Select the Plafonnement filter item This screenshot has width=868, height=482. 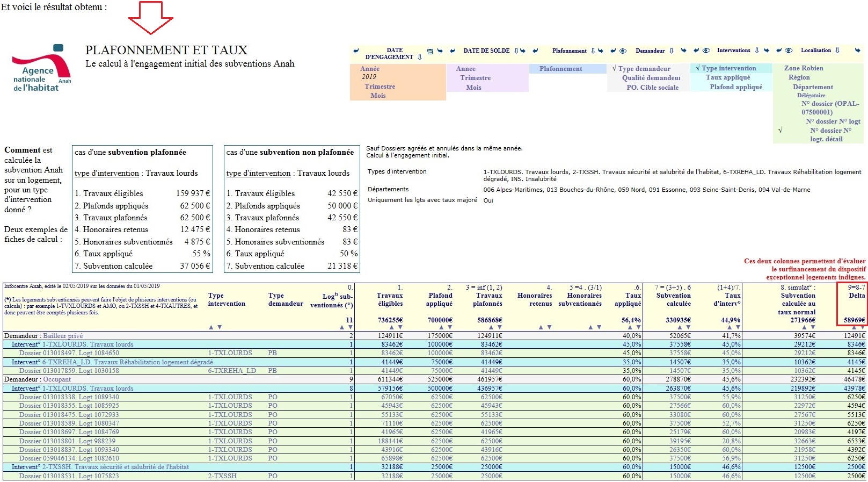pyautogui.click(x=560, y=69)
